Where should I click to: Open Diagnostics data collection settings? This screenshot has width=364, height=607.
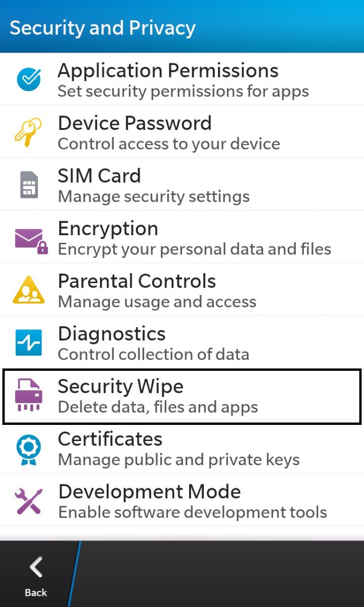(182, 342)
